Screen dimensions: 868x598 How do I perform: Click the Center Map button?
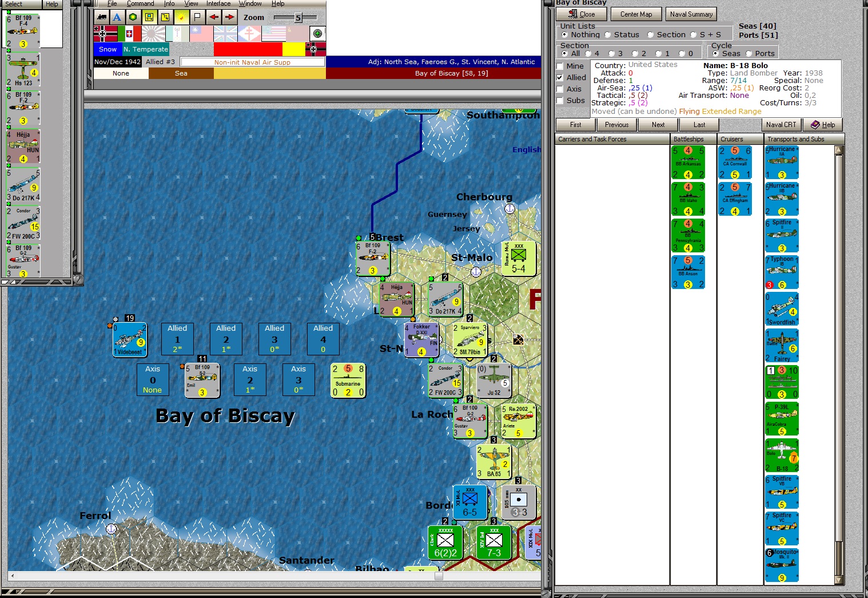click(x=636, y=14)
